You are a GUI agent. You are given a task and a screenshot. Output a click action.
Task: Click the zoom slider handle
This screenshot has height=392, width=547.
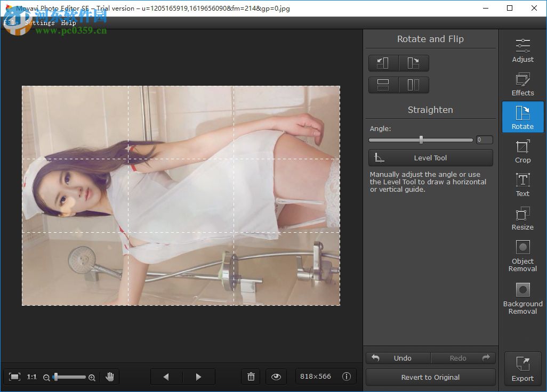[x=56, y=377]
